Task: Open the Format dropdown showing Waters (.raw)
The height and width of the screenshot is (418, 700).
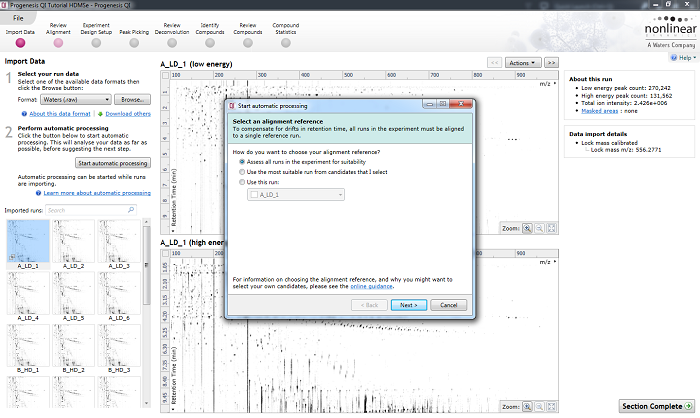Action: pyautogui.click(x=75, y=100)
